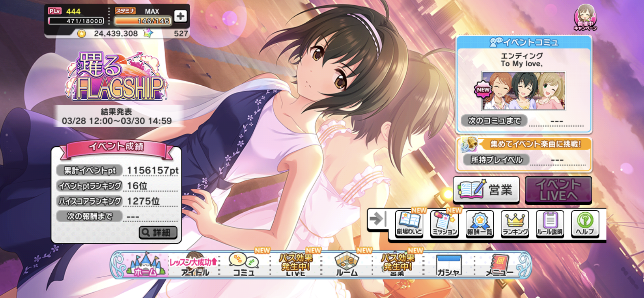Tap the イベントLIVEへ button
Image resolution: width=644 pixels, height=298 pixels.
click(558, 190)
